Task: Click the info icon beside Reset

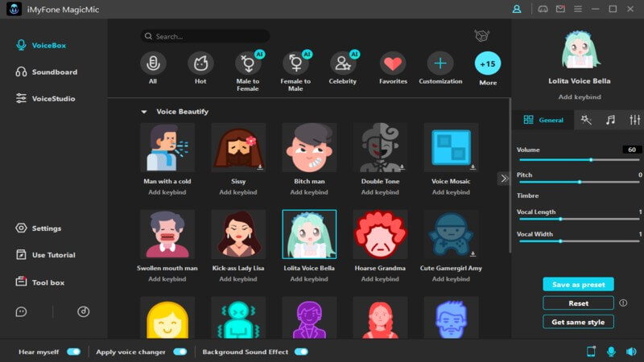Action: pyautogui.click(x=623, y=303)
